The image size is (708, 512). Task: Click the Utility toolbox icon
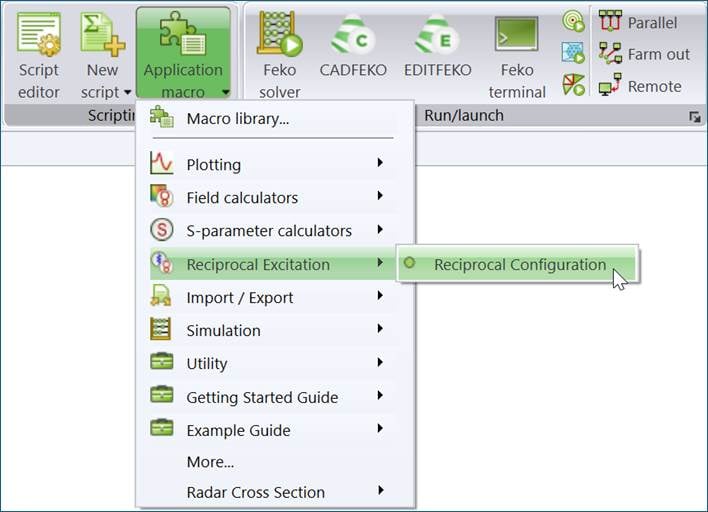click(162, 361)
